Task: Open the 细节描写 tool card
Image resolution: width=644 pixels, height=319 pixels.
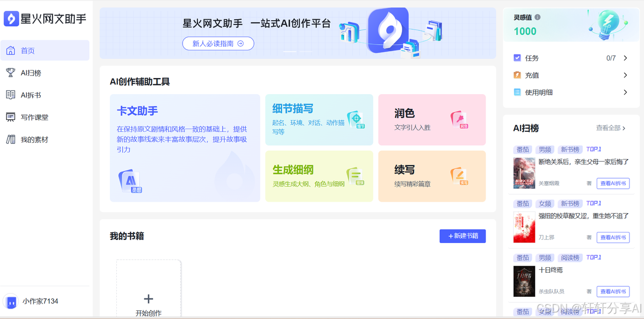Action: (319, 120)
